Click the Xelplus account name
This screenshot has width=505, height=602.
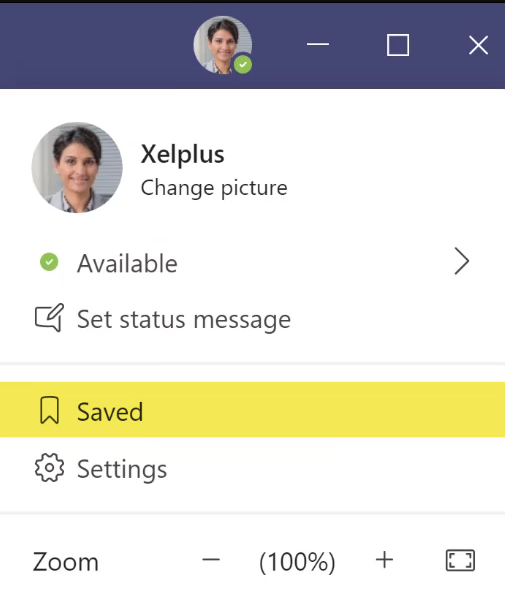point(182,155)
